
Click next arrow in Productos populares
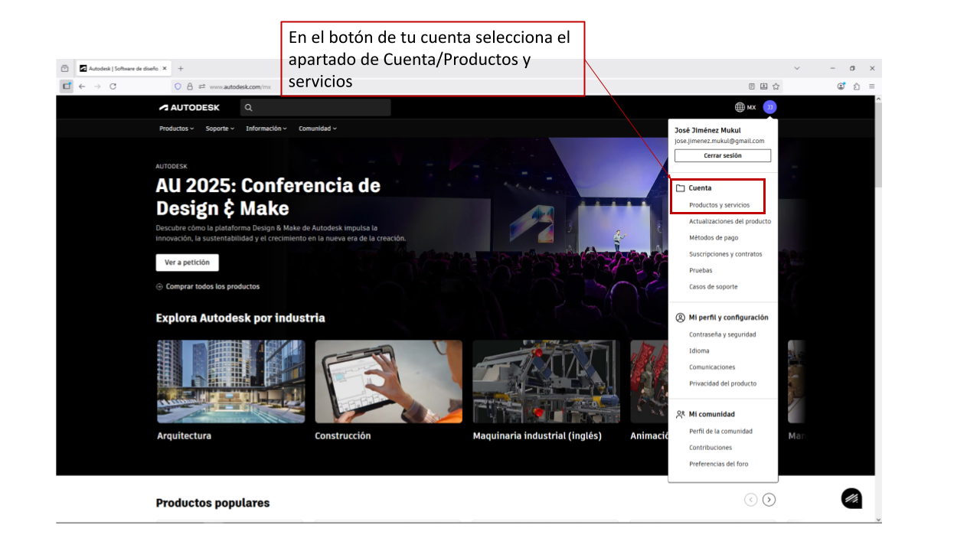tap(769, 500)
